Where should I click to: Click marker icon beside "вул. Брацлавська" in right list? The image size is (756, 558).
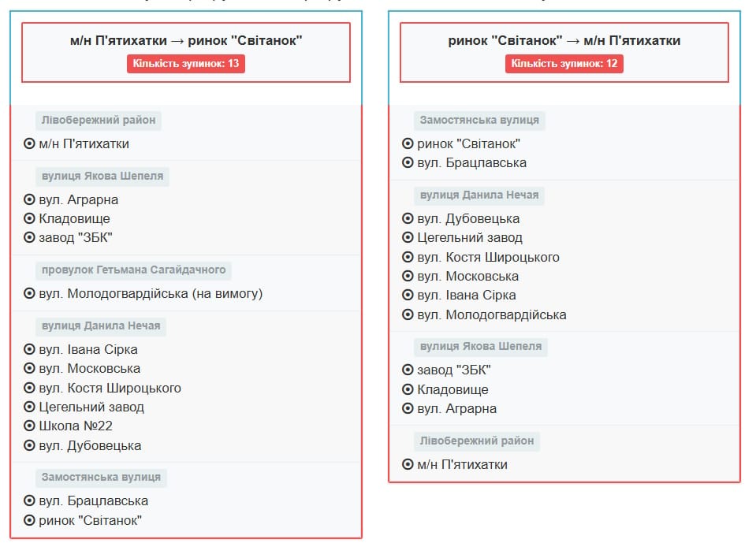point(408,163)
